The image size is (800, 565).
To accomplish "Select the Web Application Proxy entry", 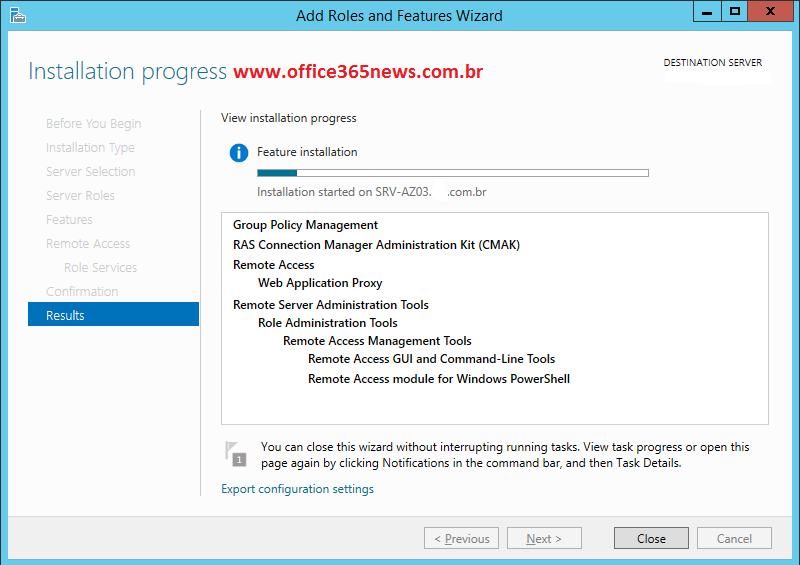I will tap(320, 283).
